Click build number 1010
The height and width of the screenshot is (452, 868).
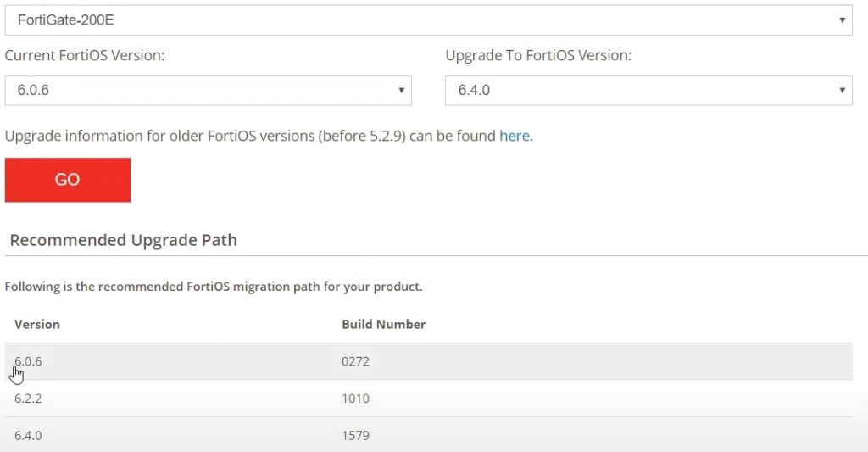coord(355,399)
